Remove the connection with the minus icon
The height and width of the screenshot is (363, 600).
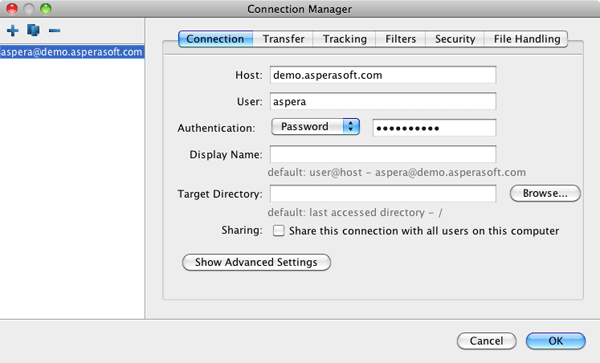[x=54, y=31]
